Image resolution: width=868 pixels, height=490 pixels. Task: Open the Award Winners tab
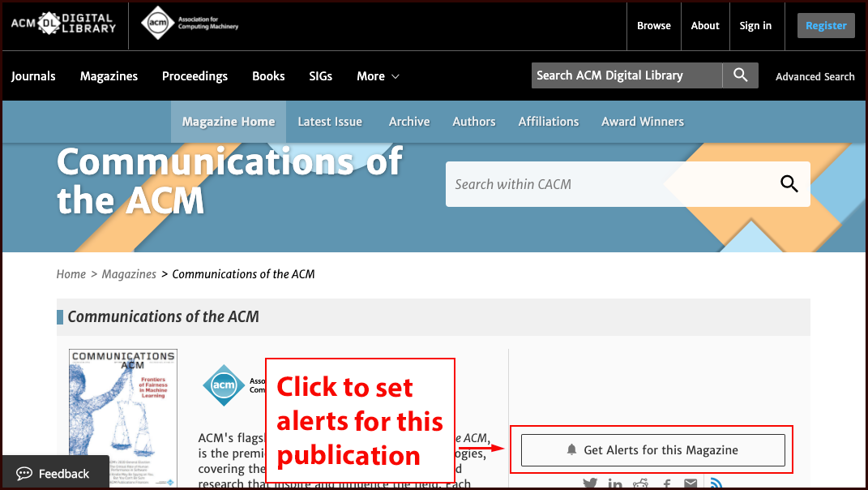pyautogui.click(x=643, y=122)
